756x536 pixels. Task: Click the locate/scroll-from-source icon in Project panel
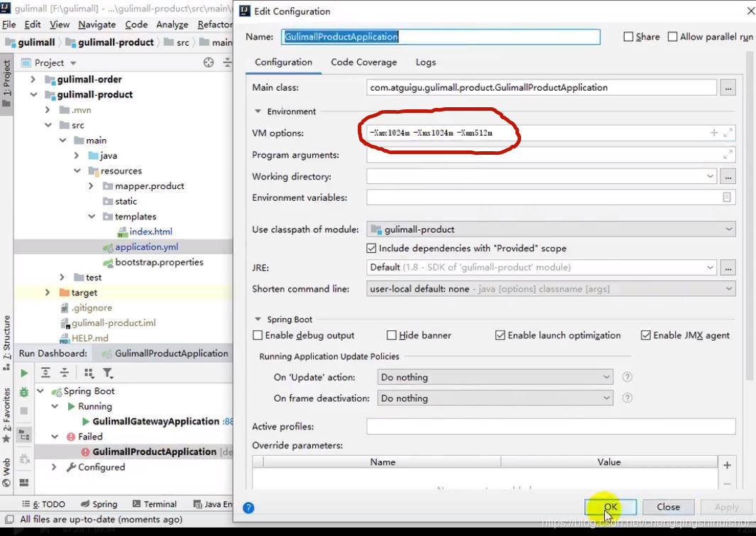pos(208,62)
